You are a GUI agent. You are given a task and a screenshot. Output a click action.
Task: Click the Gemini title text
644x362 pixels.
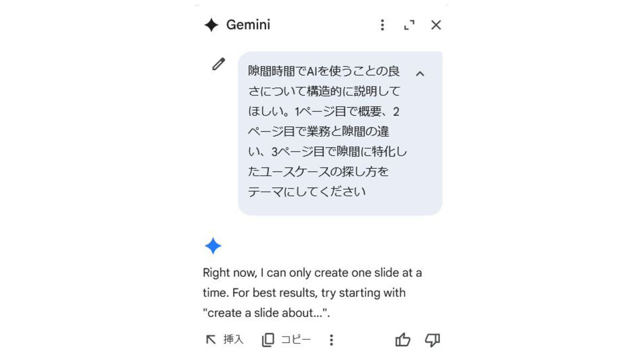248,25
